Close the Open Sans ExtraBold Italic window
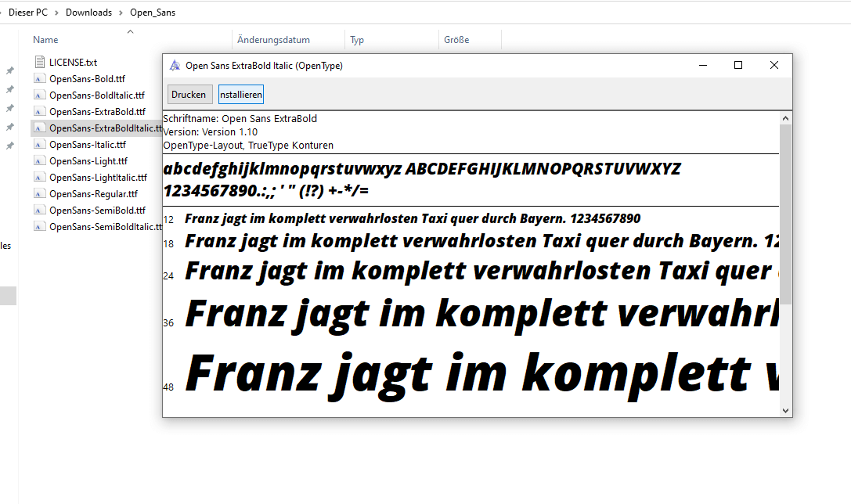 tap(774, 65)
